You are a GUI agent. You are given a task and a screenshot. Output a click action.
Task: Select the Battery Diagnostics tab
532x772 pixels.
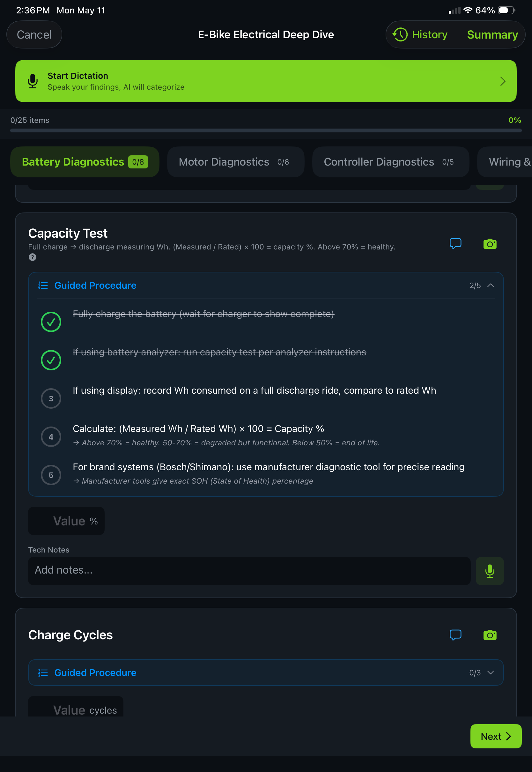pos(85,162)
